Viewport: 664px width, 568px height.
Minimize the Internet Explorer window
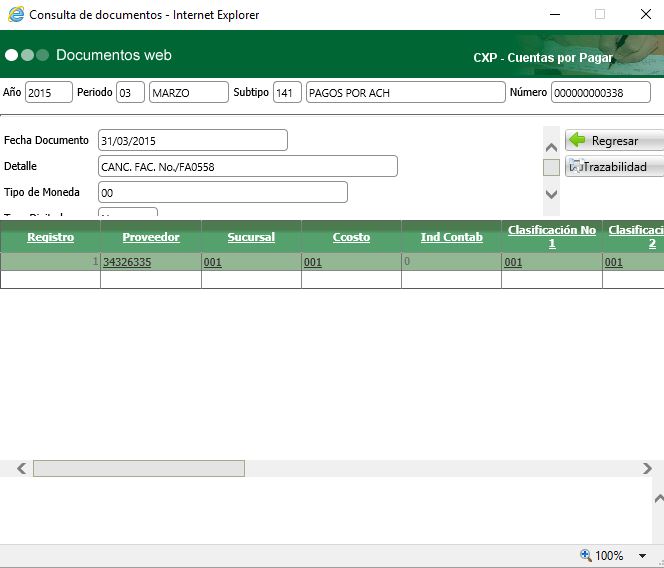click(x=555, y=14)
